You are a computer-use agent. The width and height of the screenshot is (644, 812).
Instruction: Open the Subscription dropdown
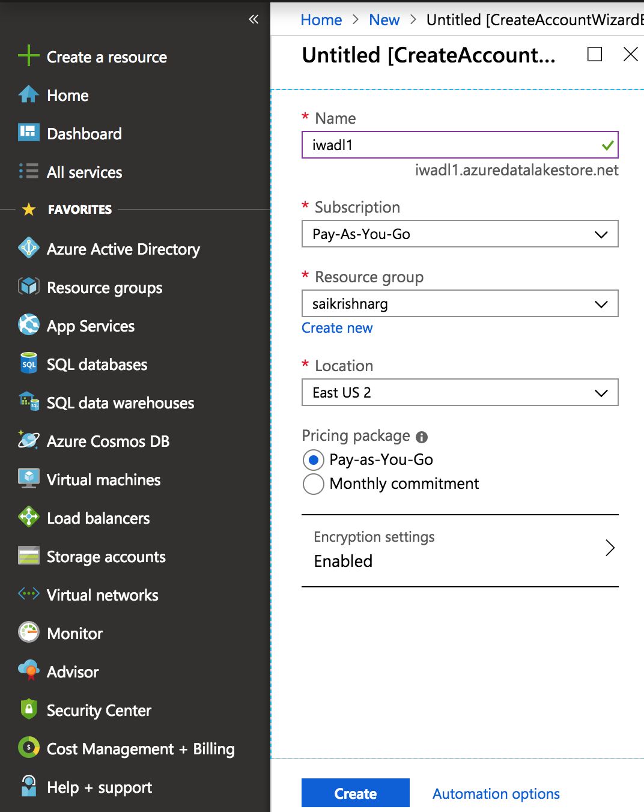[460, 234]
